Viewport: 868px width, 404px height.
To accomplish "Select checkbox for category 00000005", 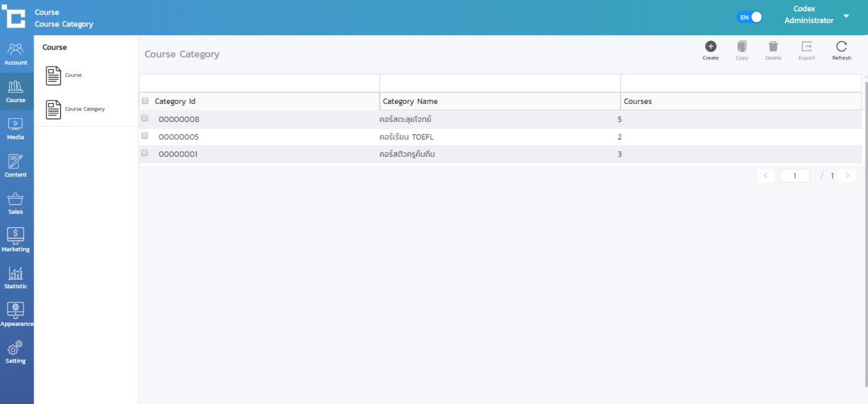I will coord(145,136).
